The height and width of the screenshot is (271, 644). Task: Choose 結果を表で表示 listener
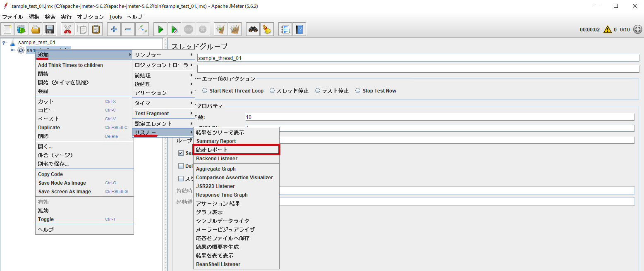coord(237,256)
